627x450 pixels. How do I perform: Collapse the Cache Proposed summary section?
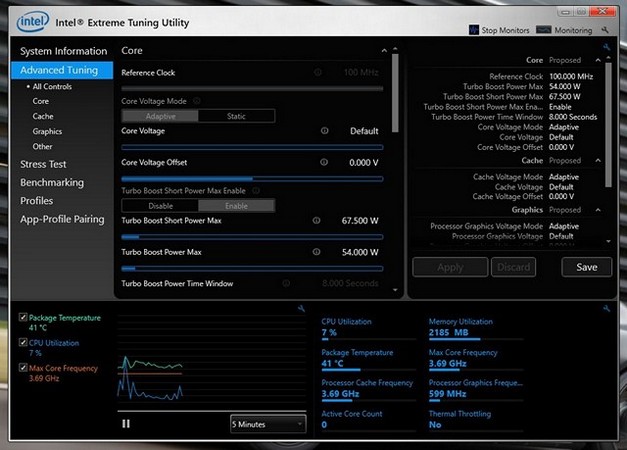(x=598, y=160)
